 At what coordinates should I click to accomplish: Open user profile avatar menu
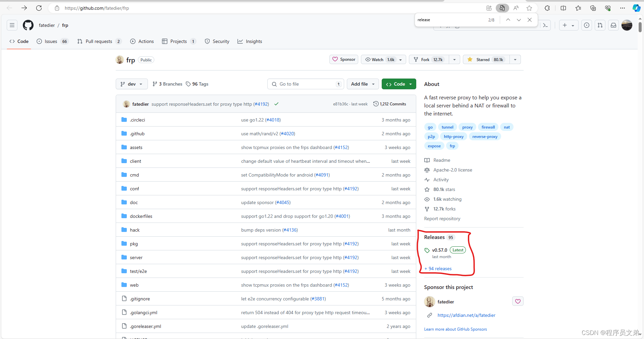(627, 25)
